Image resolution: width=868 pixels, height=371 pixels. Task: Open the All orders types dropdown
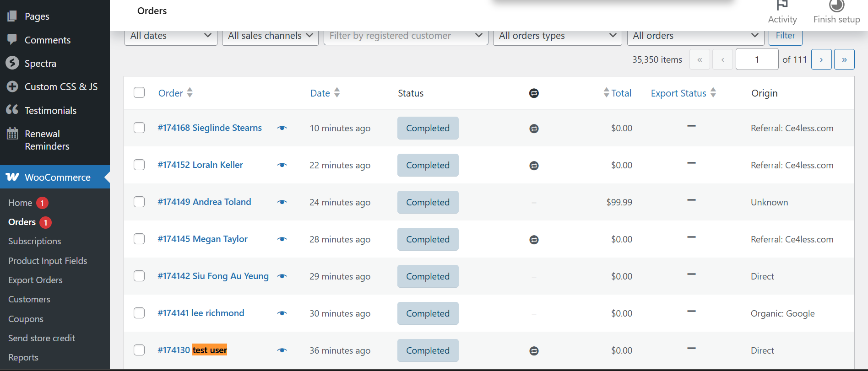point(557,36)
